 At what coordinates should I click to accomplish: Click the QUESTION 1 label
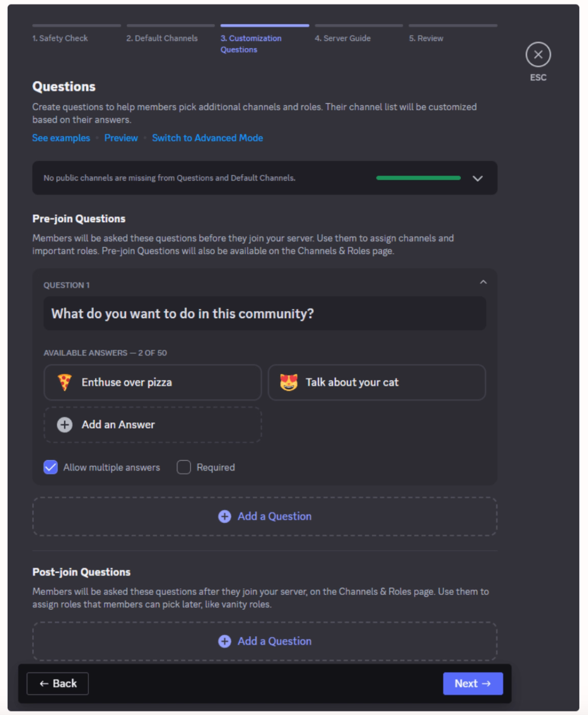point(66,285)
